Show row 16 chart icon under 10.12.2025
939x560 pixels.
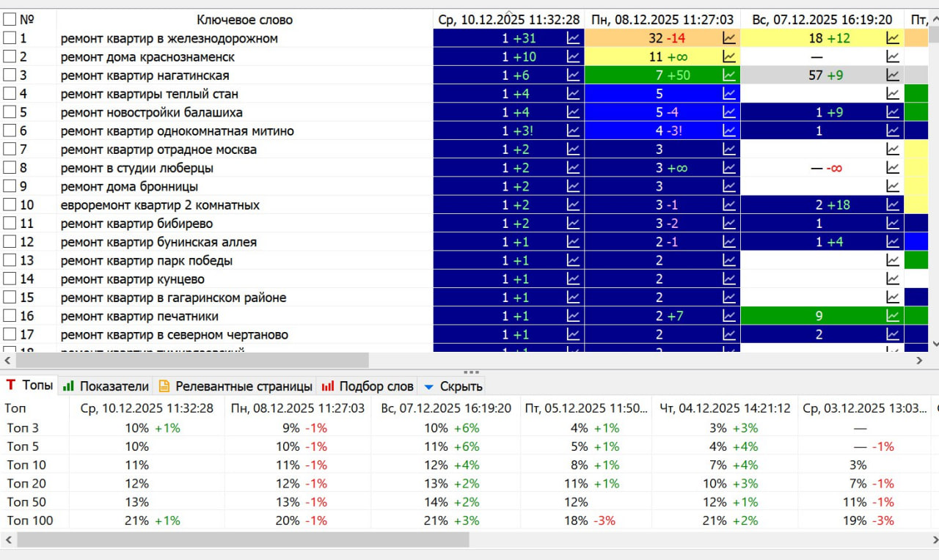tap(573, 316)
